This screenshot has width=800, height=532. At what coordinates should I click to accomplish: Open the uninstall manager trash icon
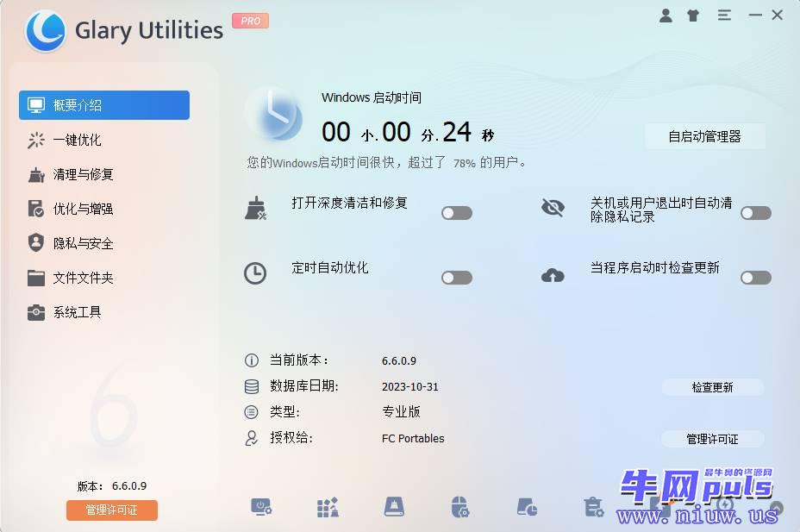[x=593, y=507]
